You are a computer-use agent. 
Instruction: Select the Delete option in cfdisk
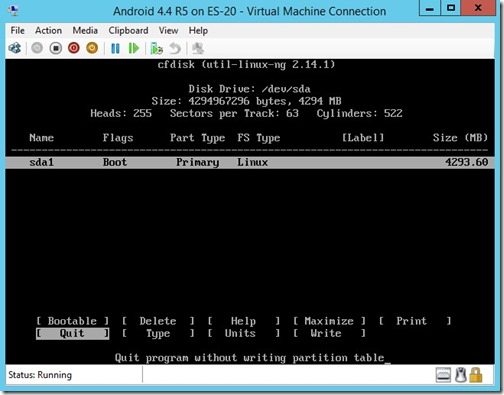point(158,321)
